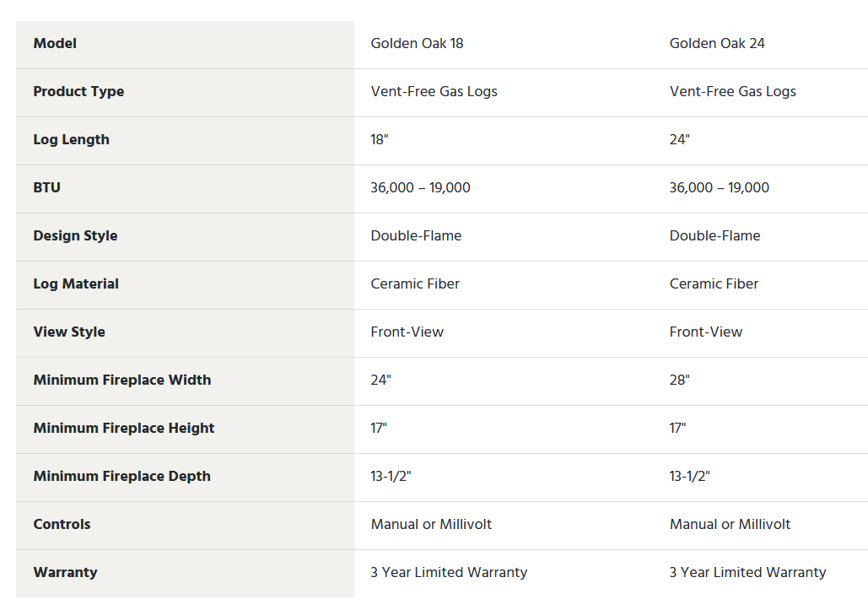The image size is (868, 610).
Task: Click the 13-1/2" depth for Golden Oak 18
Action: click(x=391, y=477)
